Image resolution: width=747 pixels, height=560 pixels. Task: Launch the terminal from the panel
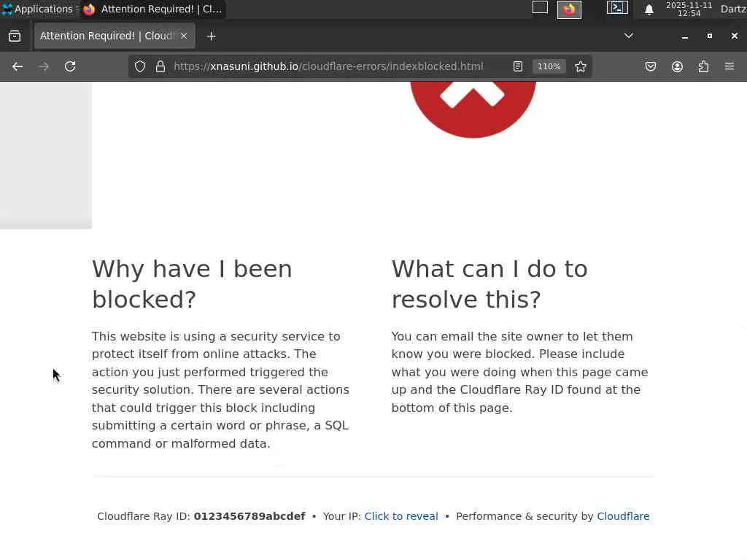tap(617, 7)
